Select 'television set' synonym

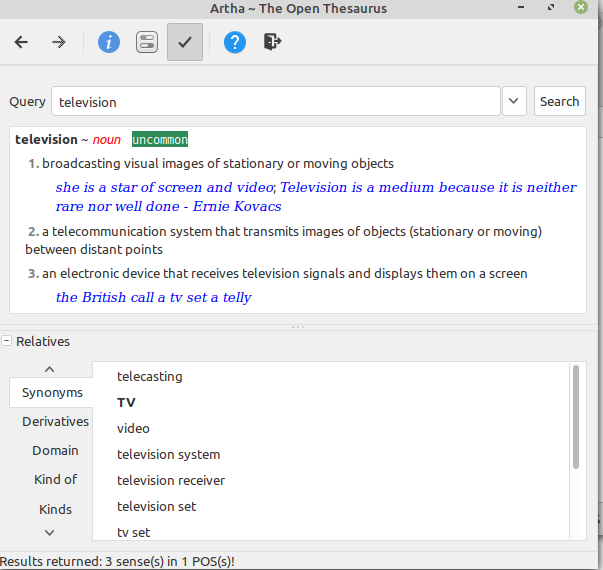[x=157, y=506]
